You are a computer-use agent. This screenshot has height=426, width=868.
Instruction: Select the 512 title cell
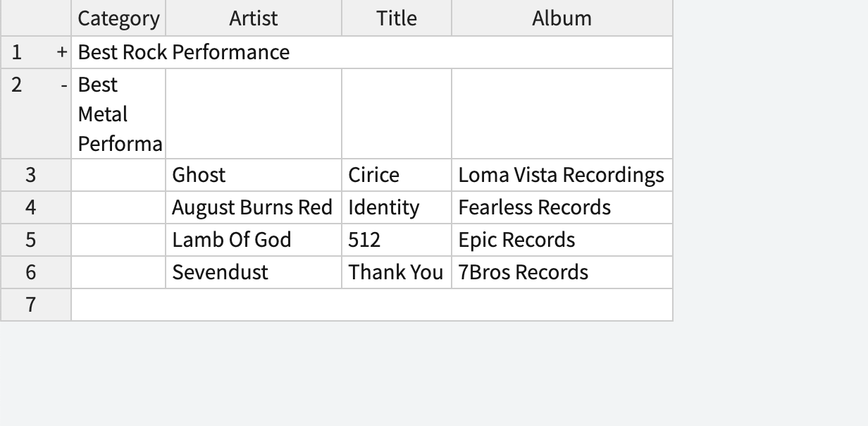397,240
